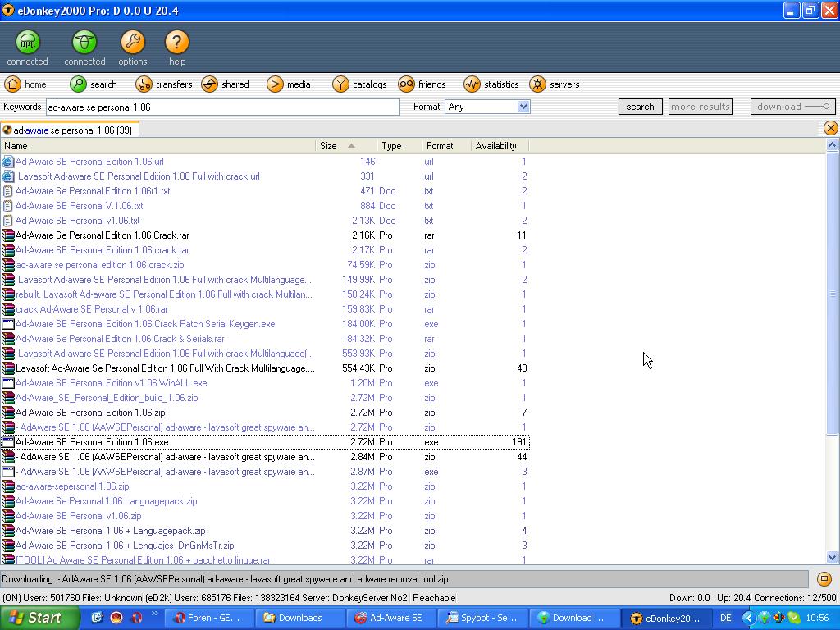Open the friends section
This screenshot has height=630, width=840.
(x=422, y=84)
